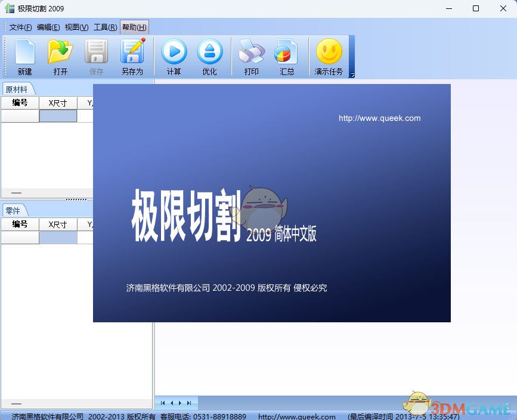The image size is (517, 420).
Task: Visit the queek.com link in status bar
Action: tap(296, 416)
